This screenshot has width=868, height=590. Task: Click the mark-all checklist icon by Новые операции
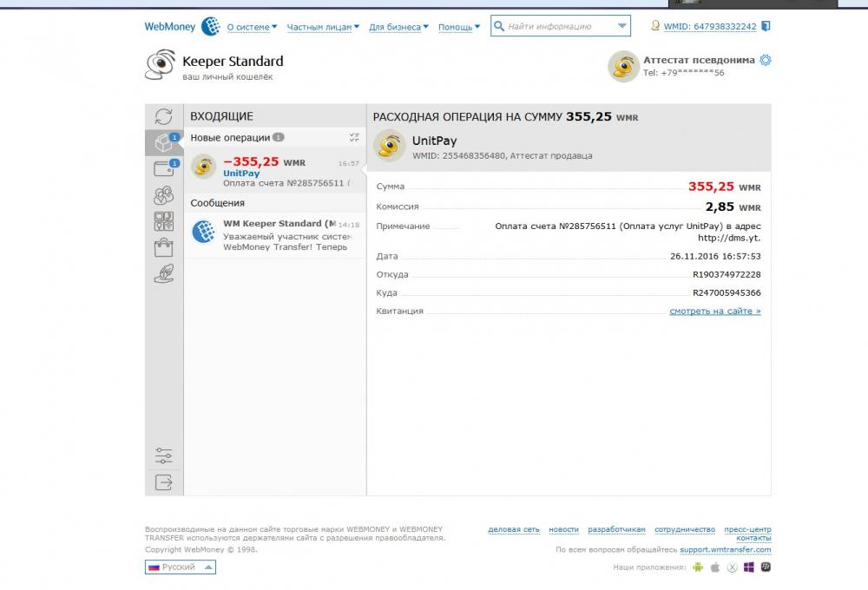pyautogui.click(x=353, y=137)
